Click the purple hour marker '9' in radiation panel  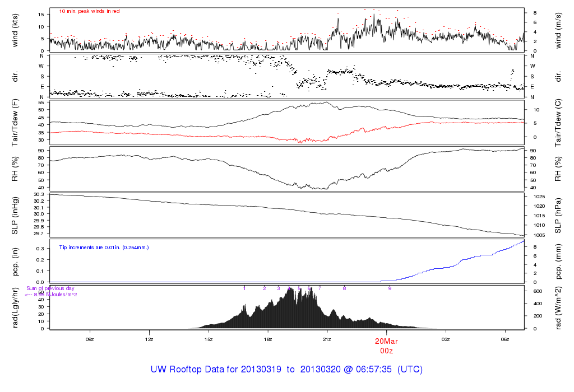click(x=390, y=288)
